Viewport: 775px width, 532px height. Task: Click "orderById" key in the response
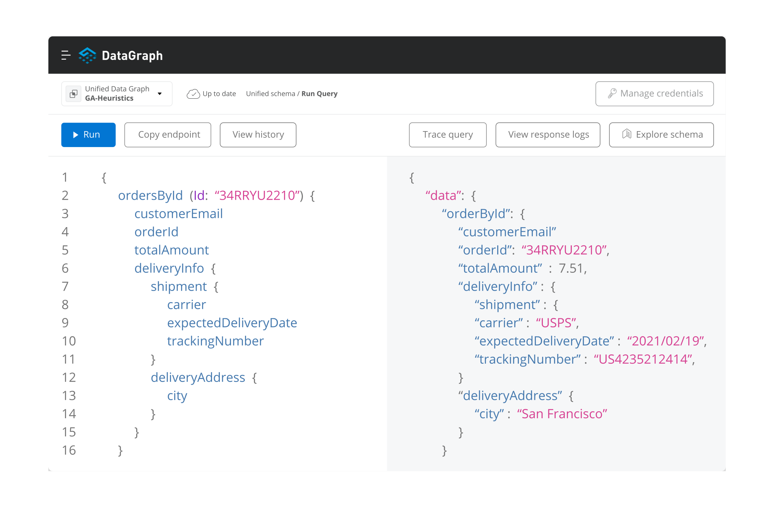476,214
